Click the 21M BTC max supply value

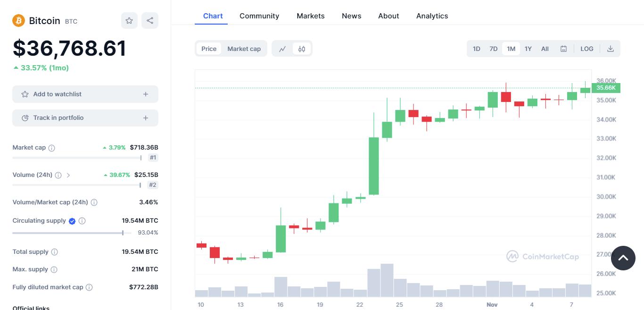coord(145,269)
